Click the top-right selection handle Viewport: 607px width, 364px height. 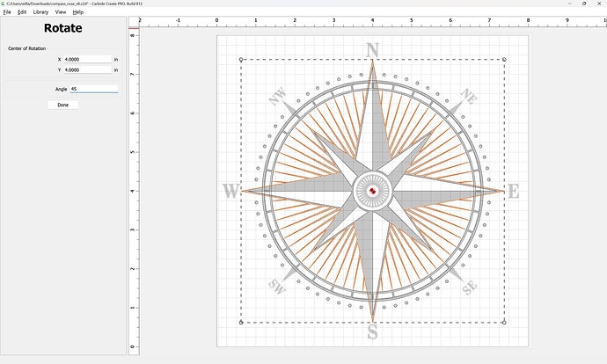point(504,60)
